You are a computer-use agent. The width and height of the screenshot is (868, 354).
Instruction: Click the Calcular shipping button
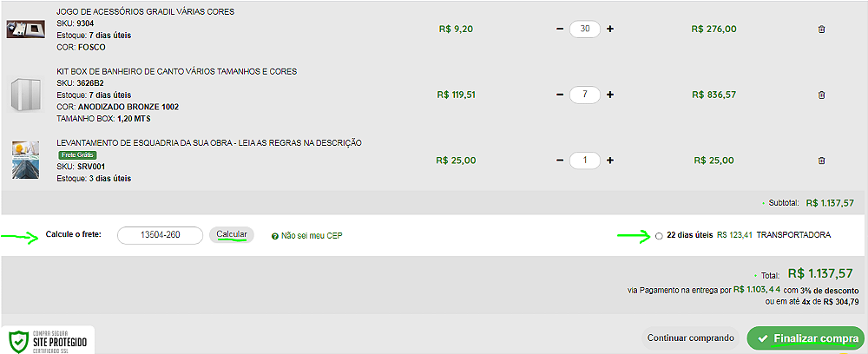click(232, 234)
